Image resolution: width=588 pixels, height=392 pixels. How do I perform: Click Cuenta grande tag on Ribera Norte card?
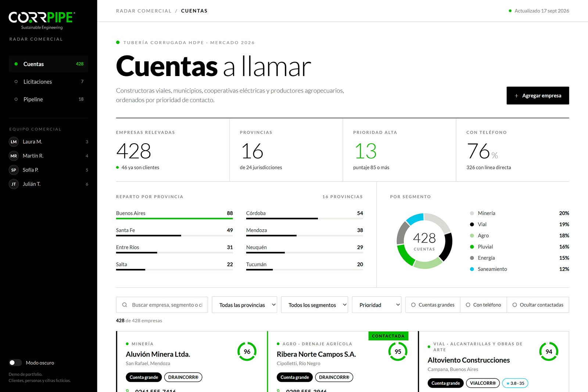point(295,377)
